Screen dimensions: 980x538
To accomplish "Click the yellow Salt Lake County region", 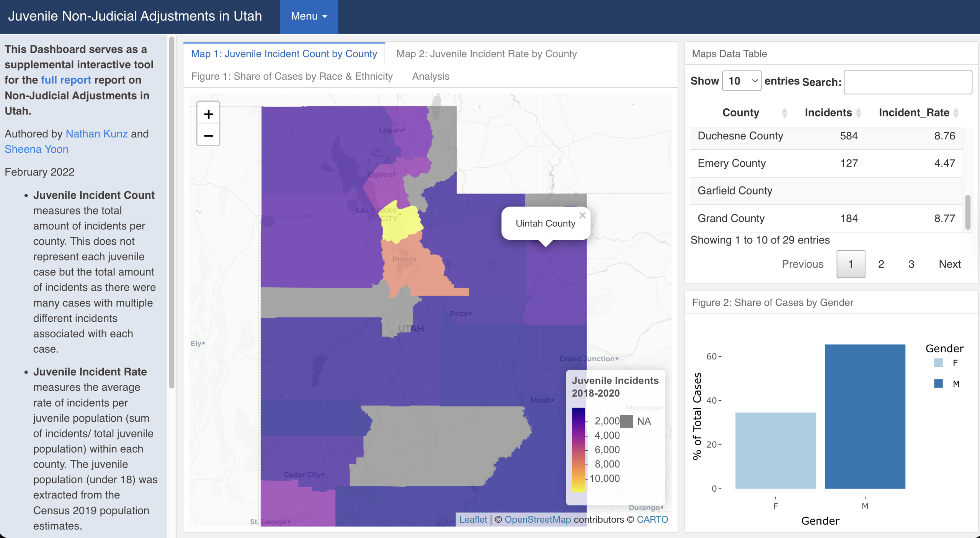I will click(400, 222).
